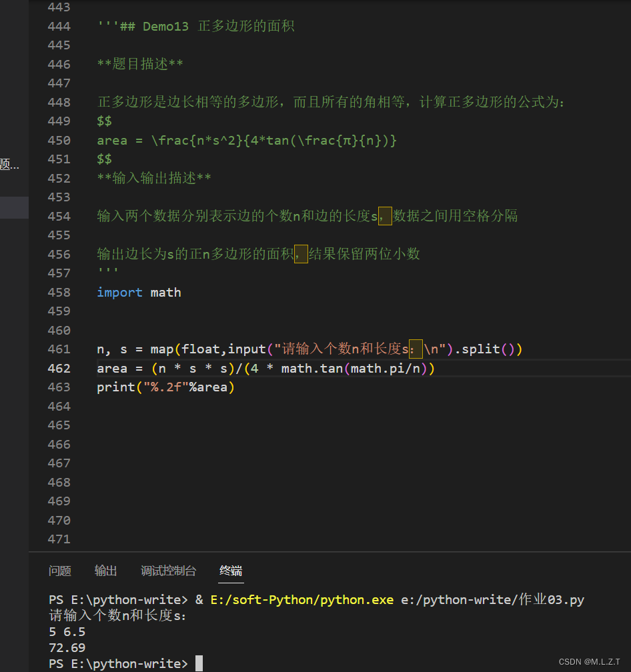This screenshot has width=631, height=672.
Task: Place cursor in 'import math' line
Action: click(139, 292)
